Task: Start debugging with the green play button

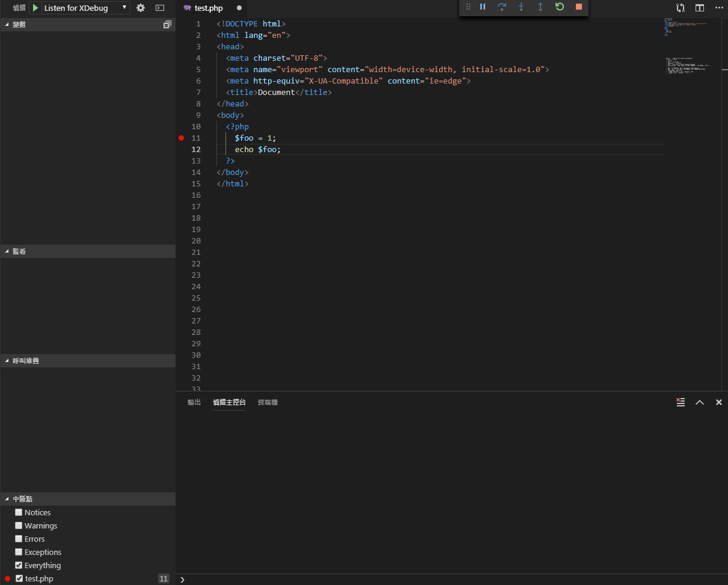Action: [x=35, y=8]
